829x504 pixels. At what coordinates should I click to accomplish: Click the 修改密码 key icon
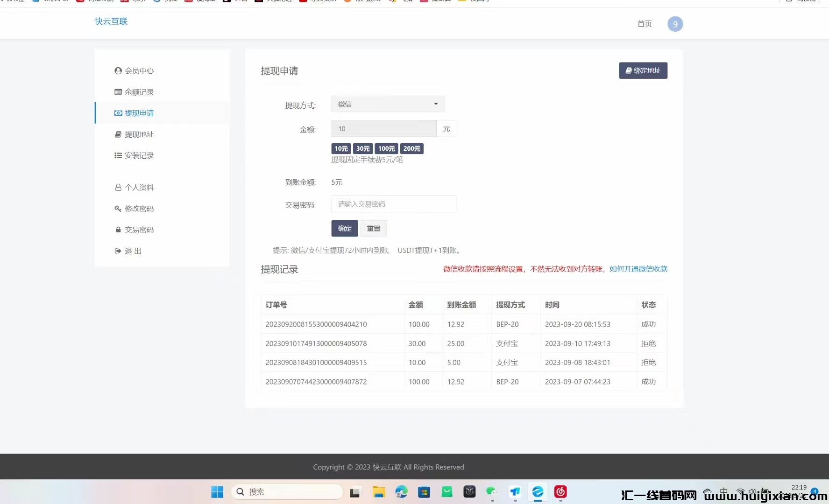(118, 209)
